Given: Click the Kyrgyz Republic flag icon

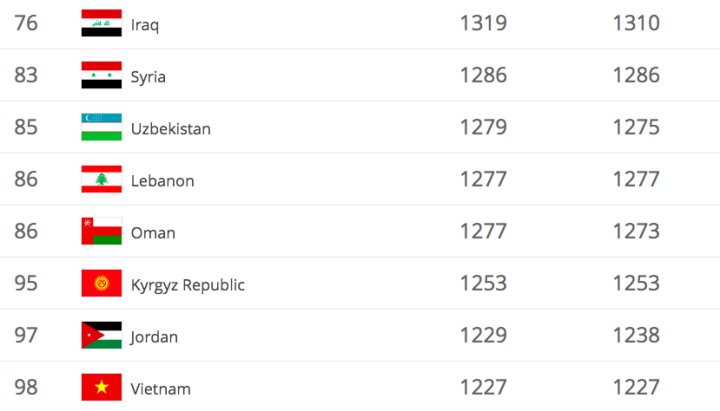Looking at the screenshot, I should coord(101,284).
